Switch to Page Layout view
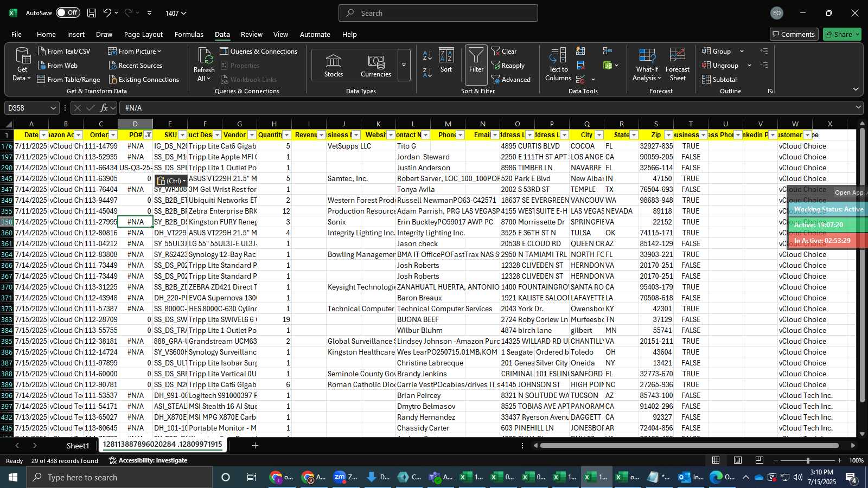This screenshot has width=868, height=488. click(738, 460)
